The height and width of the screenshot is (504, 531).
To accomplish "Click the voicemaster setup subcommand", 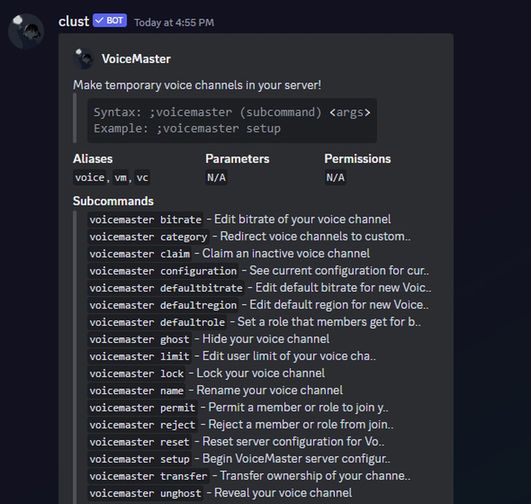I will coord(140,459).
